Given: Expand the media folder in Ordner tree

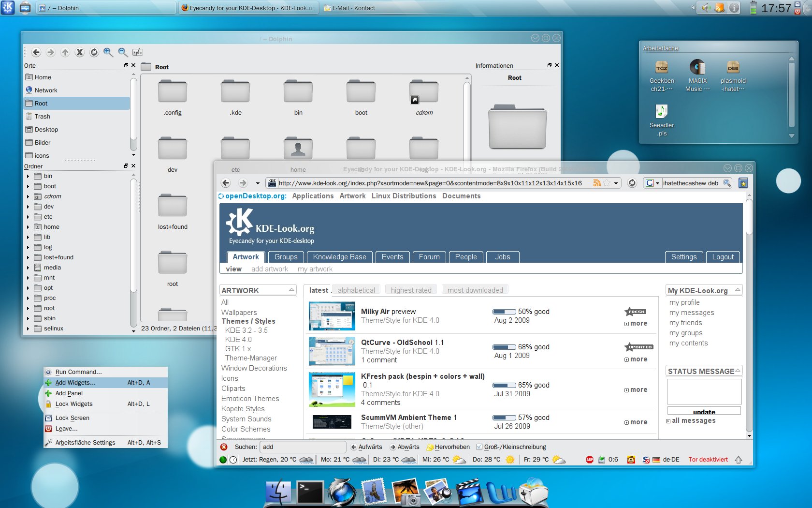Looking at the screenshot, I should [28, 268].
